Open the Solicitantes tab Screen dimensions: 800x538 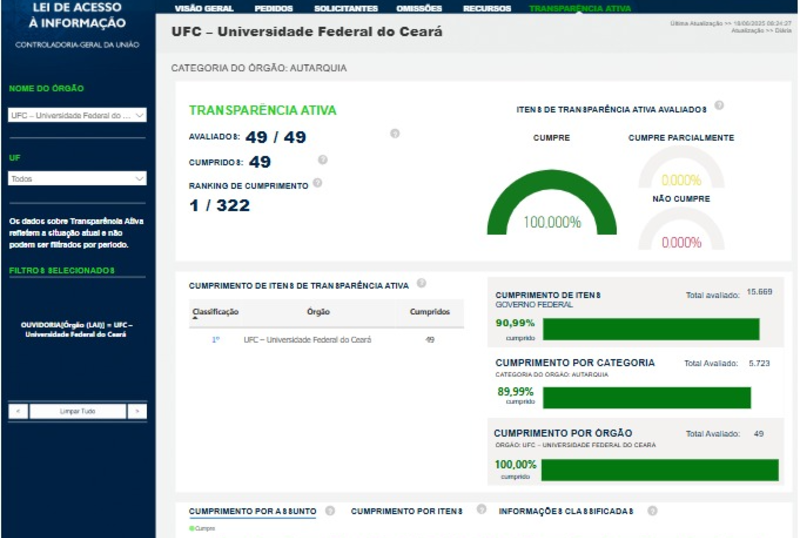click(x=346, y=8)
